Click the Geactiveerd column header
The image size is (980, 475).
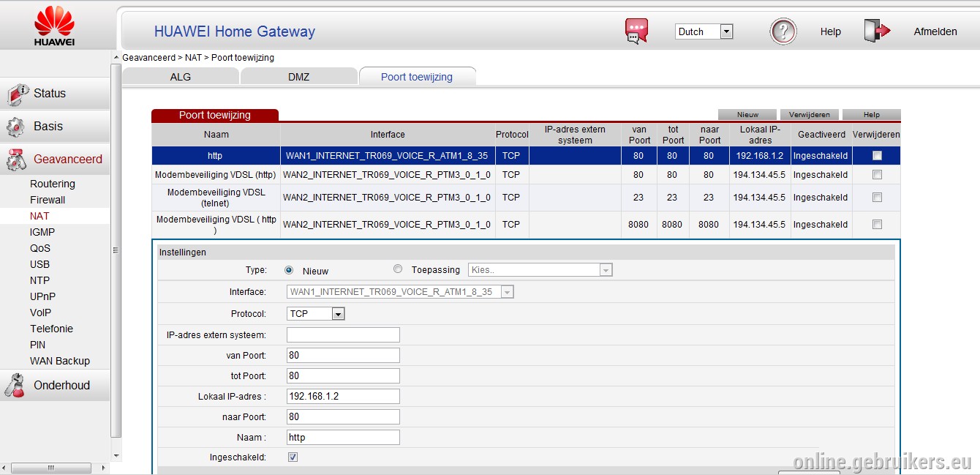821,135
